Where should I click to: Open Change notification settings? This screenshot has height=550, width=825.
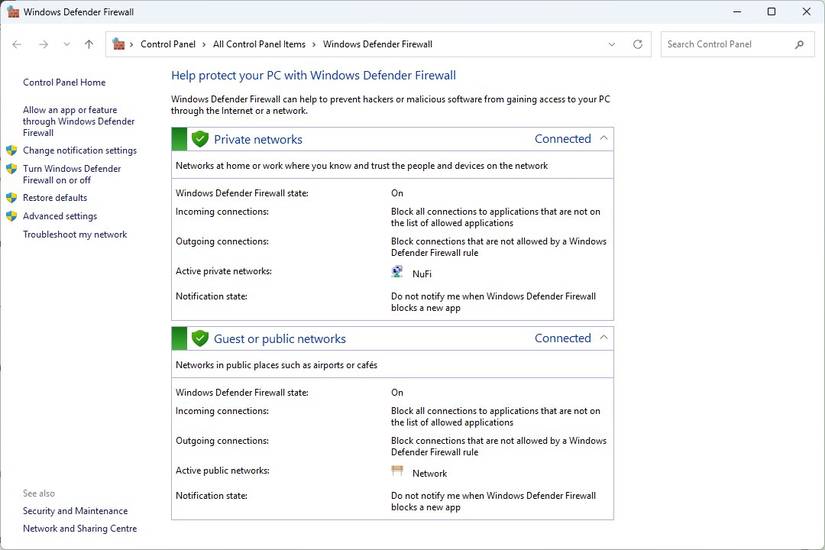[79, 151]
